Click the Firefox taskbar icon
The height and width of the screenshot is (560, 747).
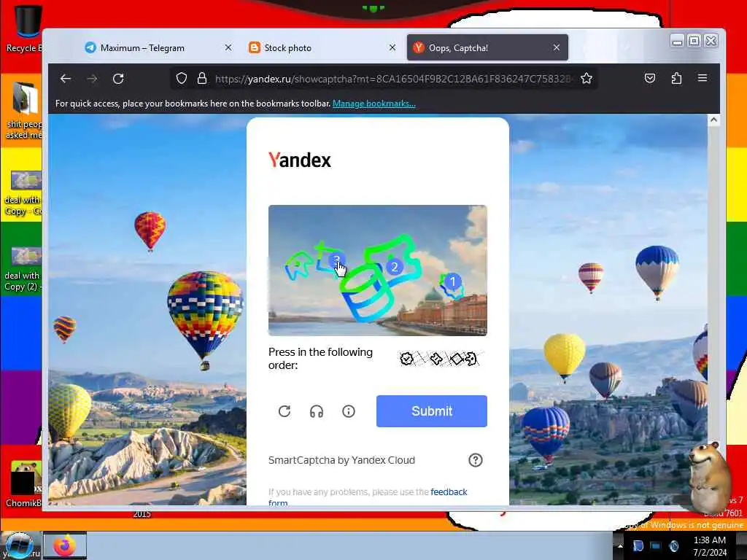[65, 545]
